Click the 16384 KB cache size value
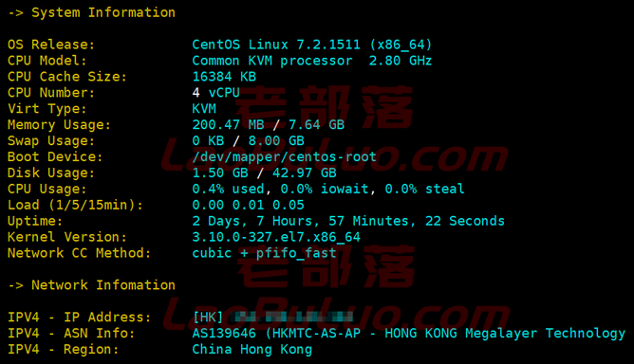Viewport: 634px width, 364px height. [224, 77]
